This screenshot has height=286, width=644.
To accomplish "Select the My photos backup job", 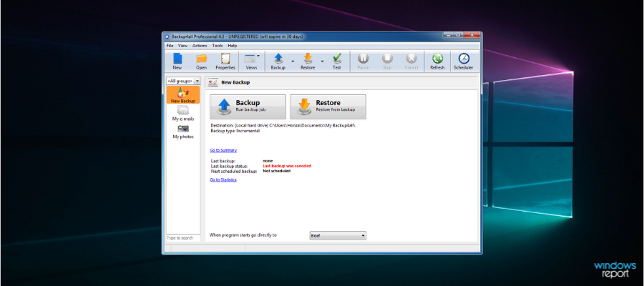I will (183, 132).
